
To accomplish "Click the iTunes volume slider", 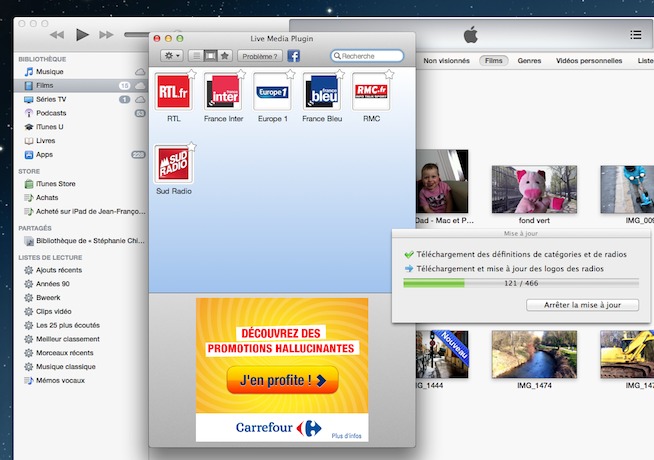I will pos(135,35).
